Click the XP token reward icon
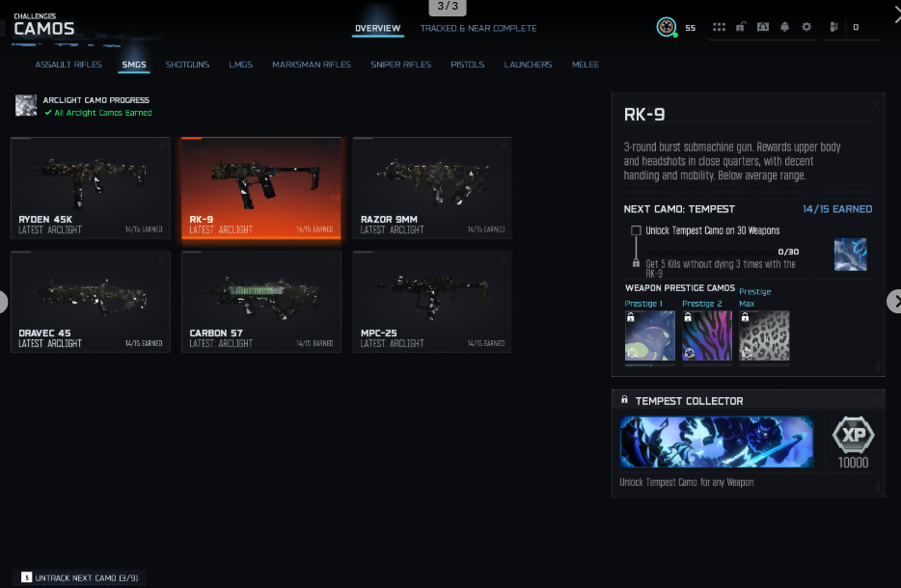This screenshot has width=901, height=588. coord(853,437)
